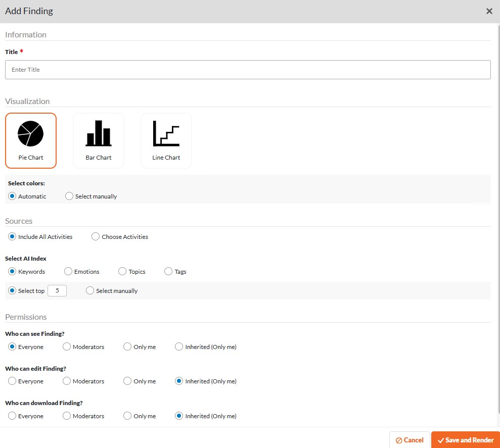The image size is (500, 448).
Task: Select the Bar Chart visualization
Action: tap(99, 140)
